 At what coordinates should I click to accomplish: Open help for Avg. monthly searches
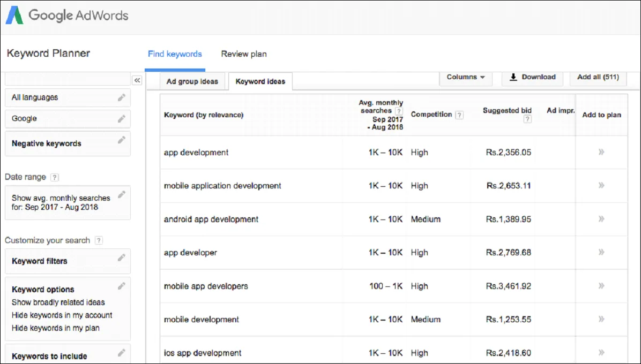point(399,112)
